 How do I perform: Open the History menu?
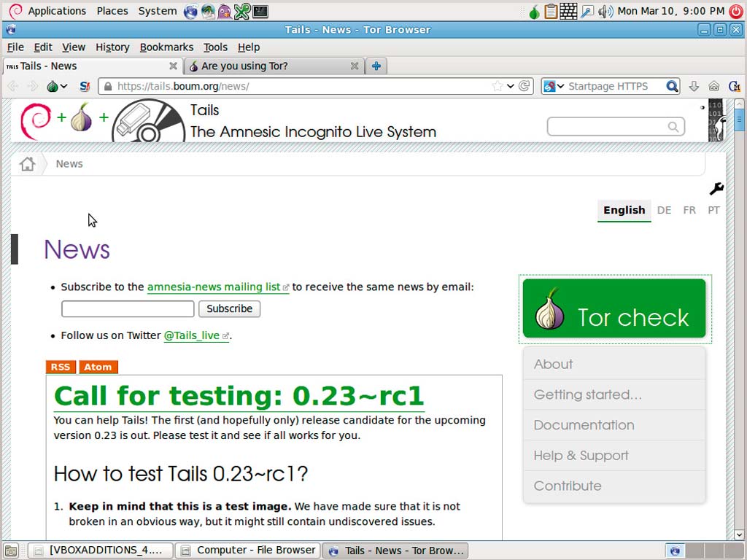(x=112, y=47)
